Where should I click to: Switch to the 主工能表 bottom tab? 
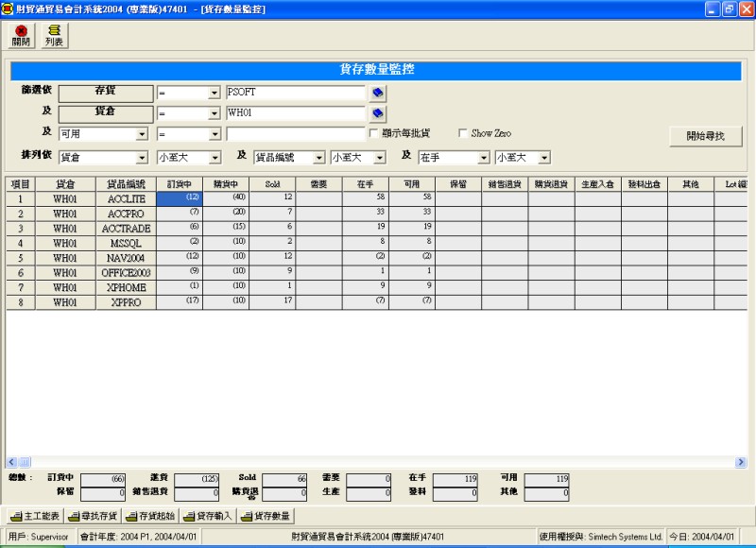click(35, 516)
